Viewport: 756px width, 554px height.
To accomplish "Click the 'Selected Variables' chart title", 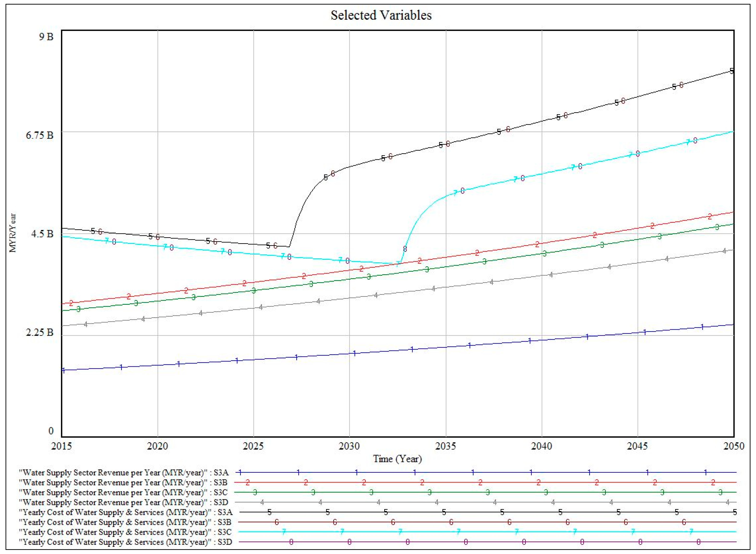I will point(381,15).
